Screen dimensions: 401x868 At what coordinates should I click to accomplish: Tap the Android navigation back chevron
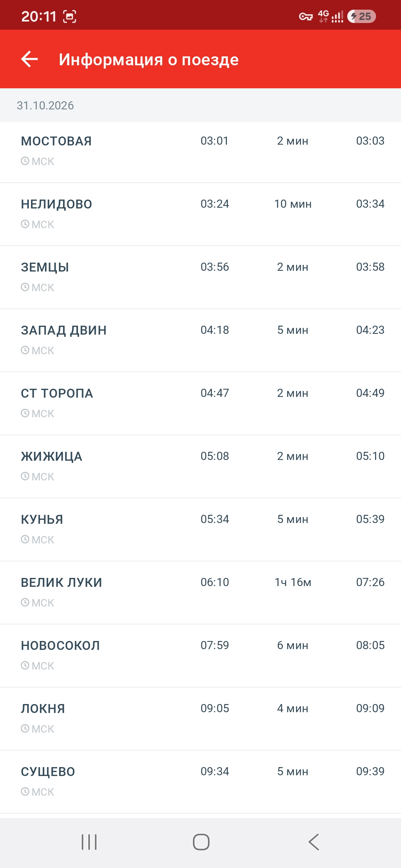point(314,842)
